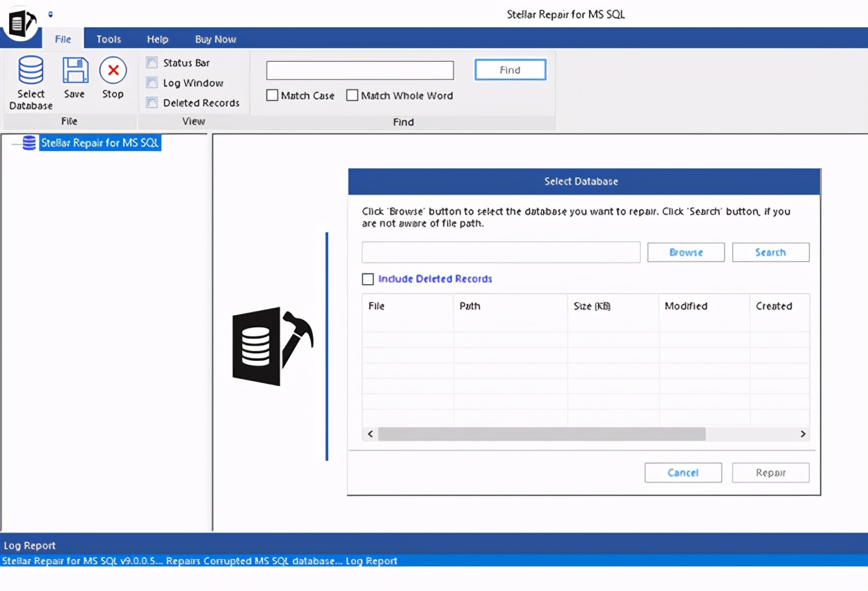Switch to the Buy Now tab

216,39
